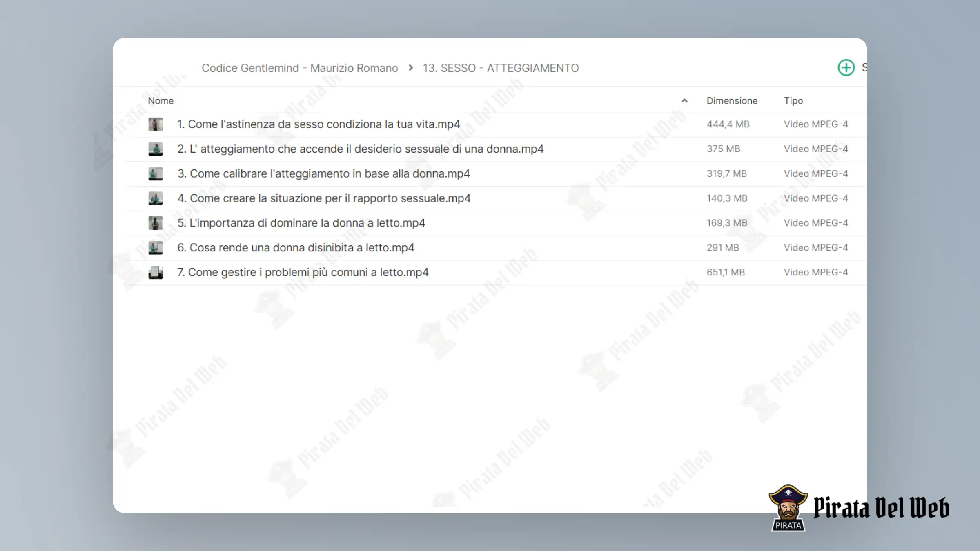The width and height of the screenshot is (980, 551).
Task: Click thumbnail of file 2 atteggiamento desiderio
Action: point(155,149)
